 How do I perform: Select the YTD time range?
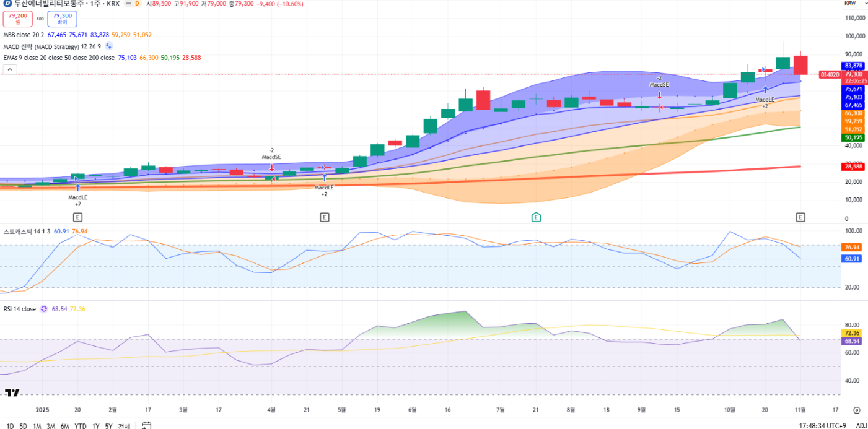click(80, 426)
